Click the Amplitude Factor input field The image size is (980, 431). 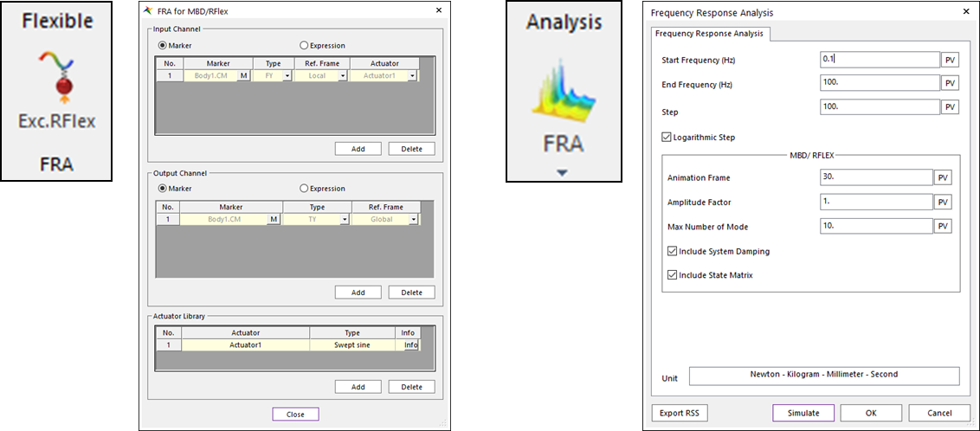coord(876,202)
